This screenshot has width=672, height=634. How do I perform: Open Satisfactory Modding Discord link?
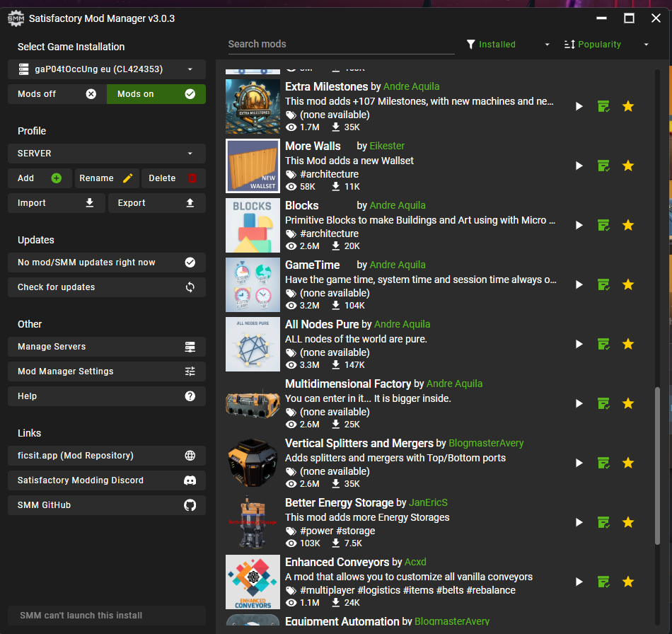coord(107,480)
